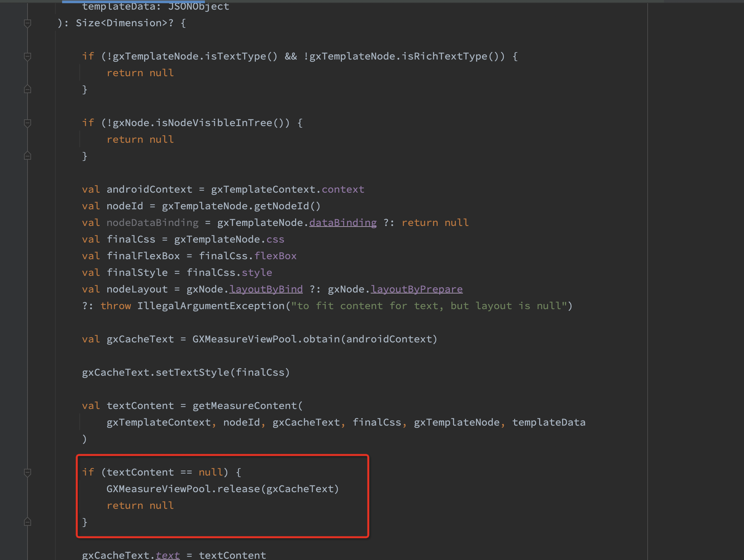Click the IllegalArgumentException message string
Image resolution: width=744 pixels, height=560 pixels.
tap(431, 306)
